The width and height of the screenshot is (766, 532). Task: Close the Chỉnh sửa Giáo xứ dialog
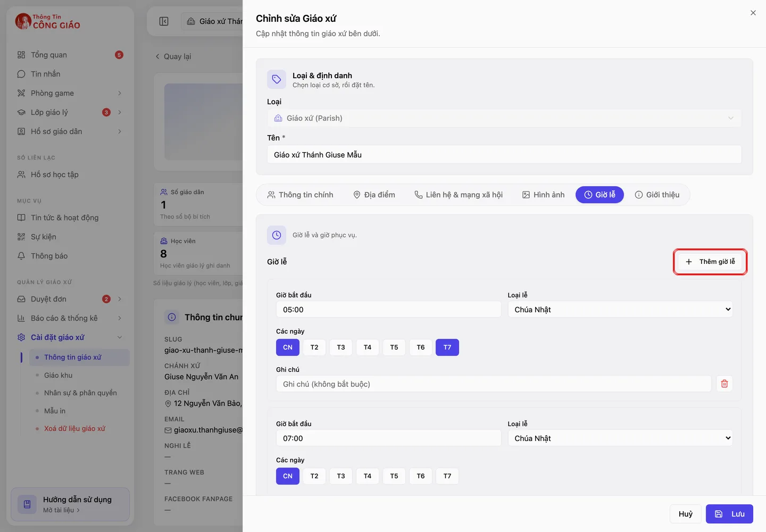click(753, 13)
